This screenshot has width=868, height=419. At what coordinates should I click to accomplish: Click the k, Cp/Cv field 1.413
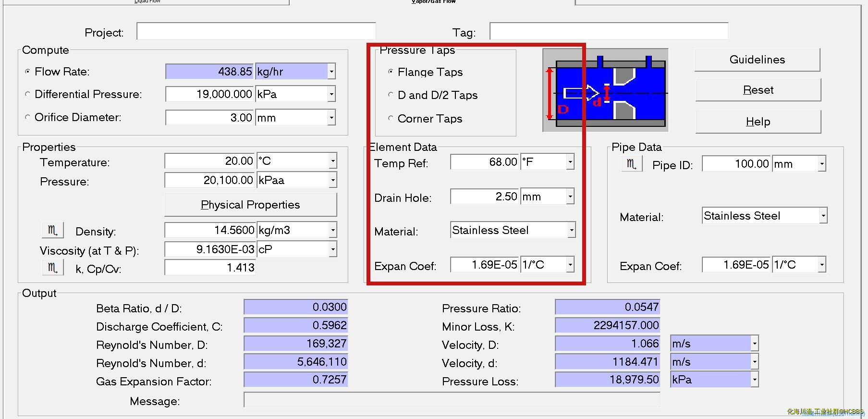point(210,268)
